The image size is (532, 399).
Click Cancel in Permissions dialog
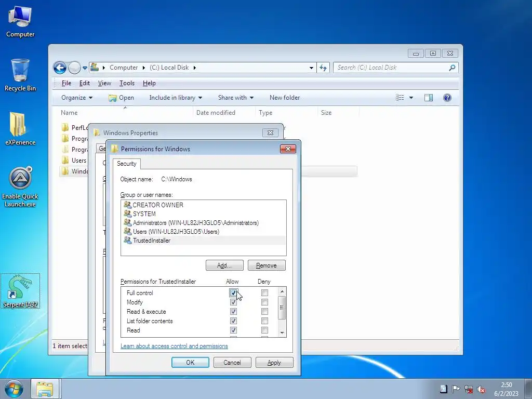(232, 362)
